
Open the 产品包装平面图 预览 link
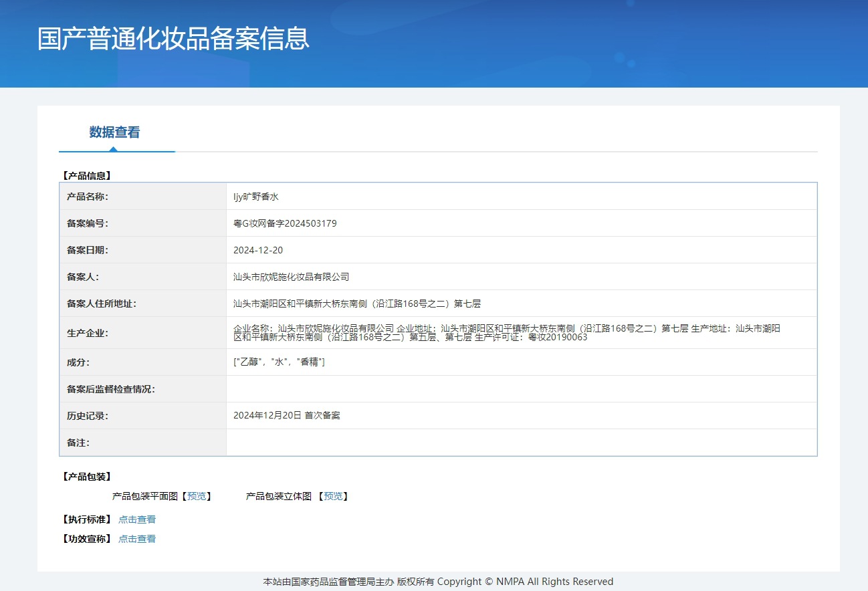(197, 496)
